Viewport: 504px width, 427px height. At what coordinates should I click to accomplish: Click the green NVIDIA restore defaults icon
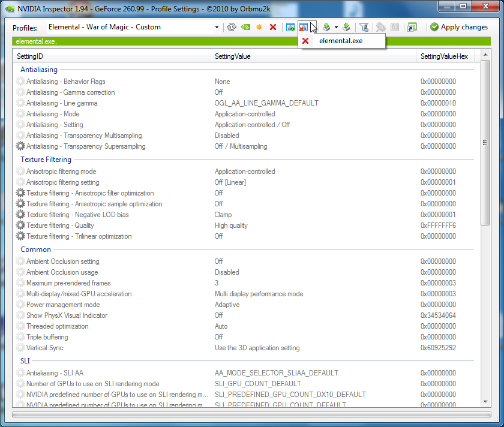point(245,27)
